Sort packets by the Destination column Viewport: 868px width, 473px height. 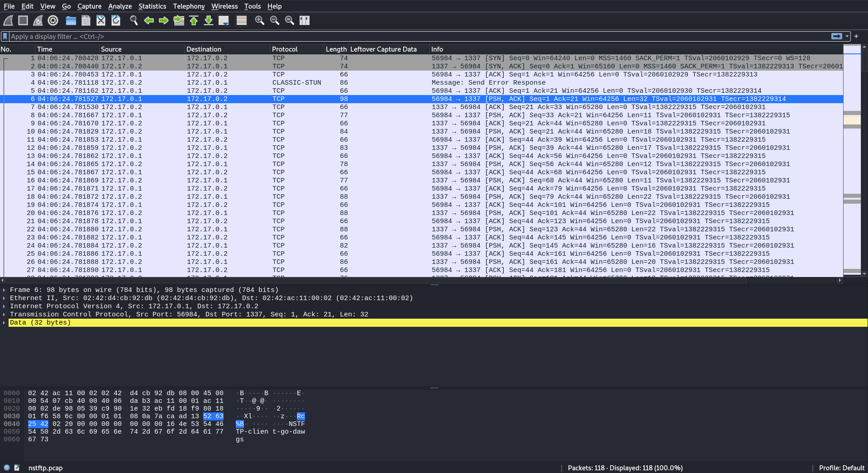click(x=228, y=49)
